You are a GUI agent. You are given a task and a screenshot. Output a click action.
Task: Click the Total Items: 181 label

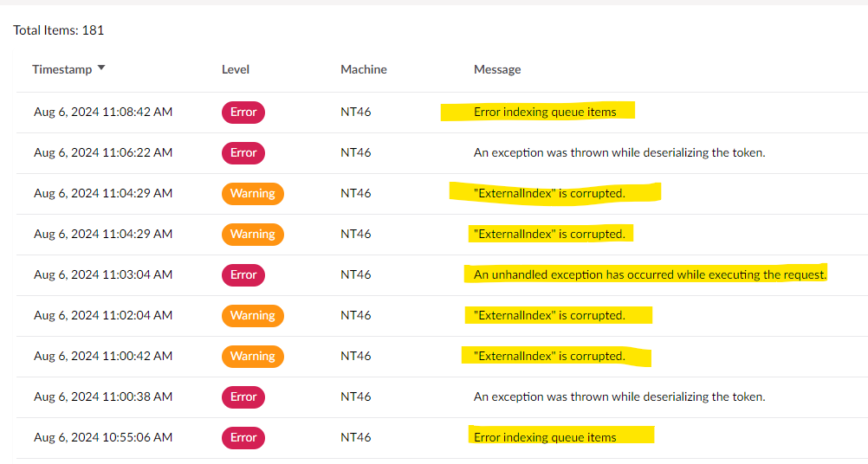(58, 30)
